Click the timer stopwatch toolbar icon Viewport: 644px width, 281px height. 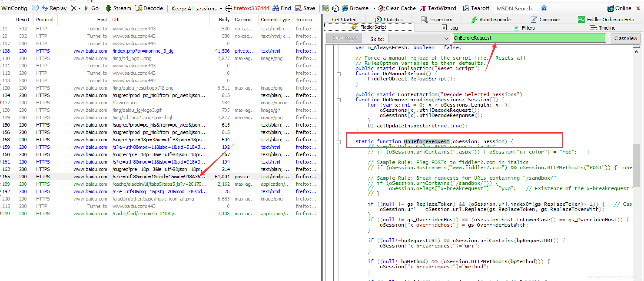tap(335, 8)
